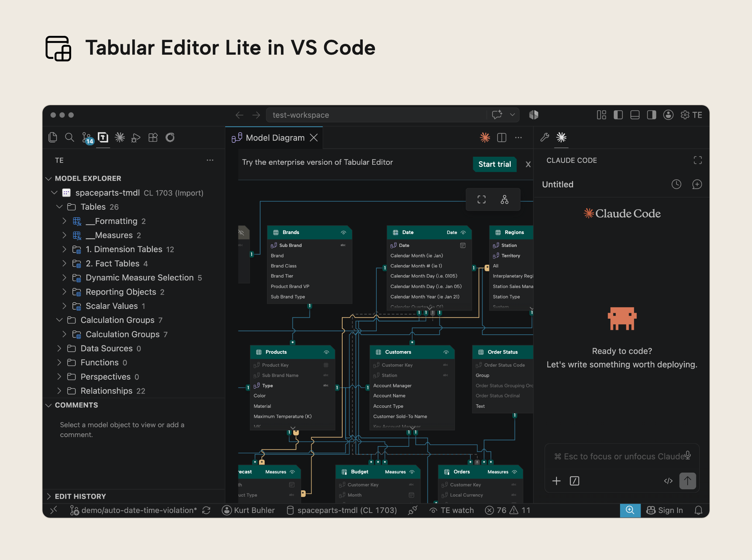Open Claude Code session history clock icon
The width and height of the screenshot is (752, 560).
[676, 184]
